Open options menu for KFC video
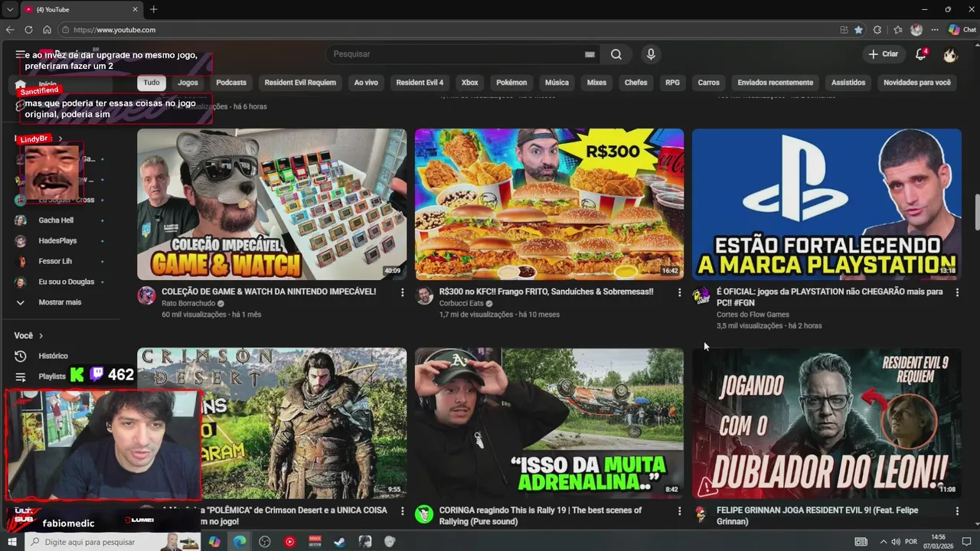Screen dimensions: 980x551 (x=679, y=292)
